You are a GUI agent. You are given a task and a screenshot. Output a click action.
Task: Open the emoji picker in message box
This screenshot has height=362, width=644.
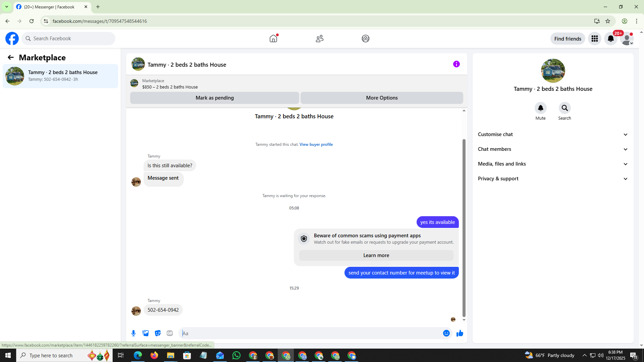pos(446,333)
